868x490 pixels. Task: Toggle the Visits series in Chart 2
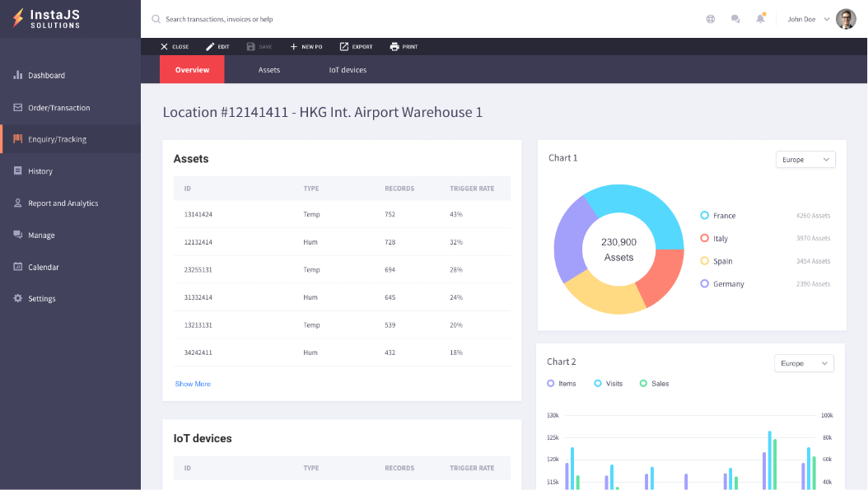pyautogui.click(x=598, y=384)
